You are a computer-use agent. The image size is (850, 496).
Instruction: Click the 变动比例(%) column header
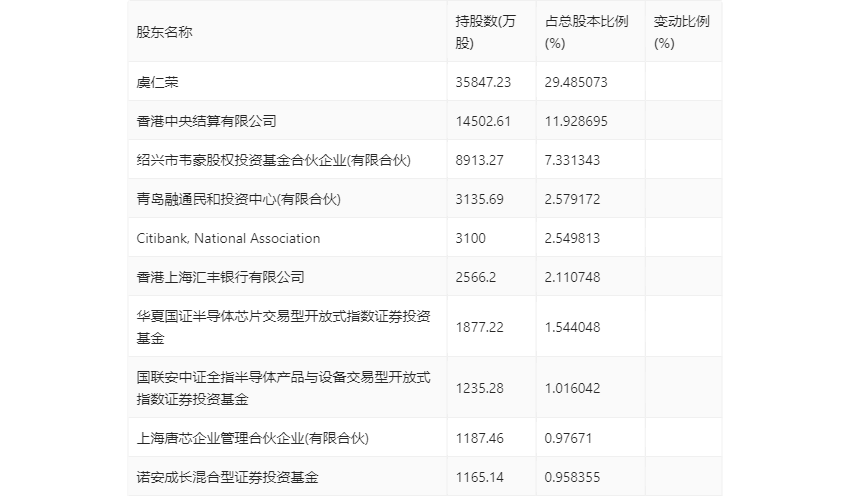681,32
